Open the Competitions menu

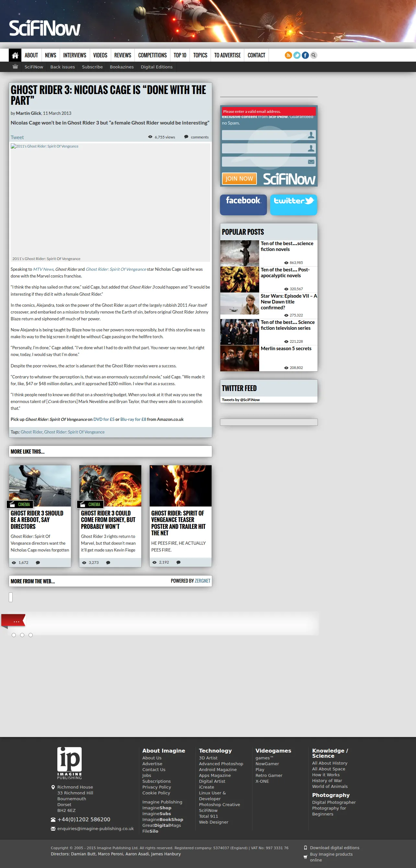[x=153, y=55]
